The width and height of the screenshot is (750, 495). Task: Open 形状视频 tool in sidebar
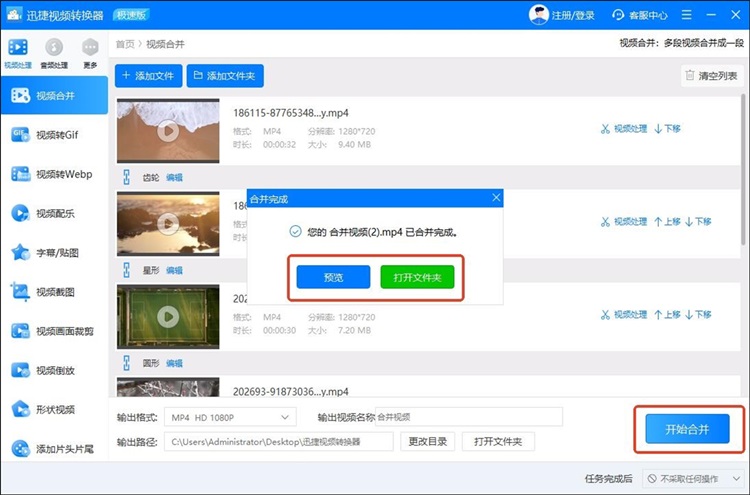click(55, 409)
